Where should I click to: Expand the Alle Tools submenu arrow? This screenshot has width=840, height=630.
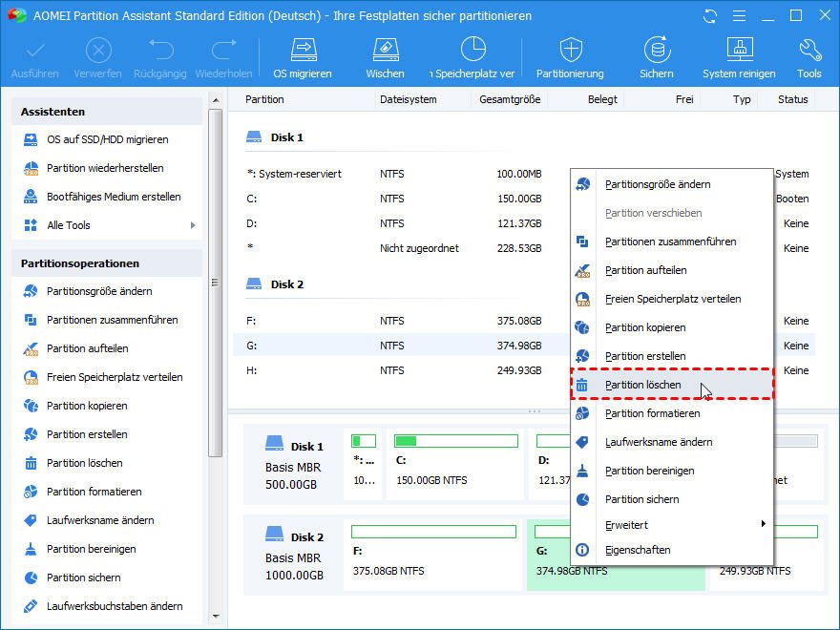193,225
